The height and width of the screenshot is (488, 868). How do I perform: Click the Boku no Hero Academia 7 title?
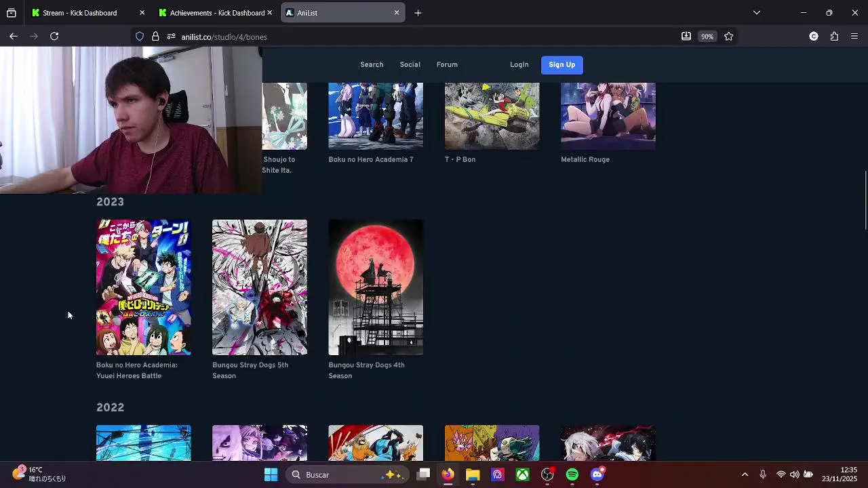(x=371, y=159)
